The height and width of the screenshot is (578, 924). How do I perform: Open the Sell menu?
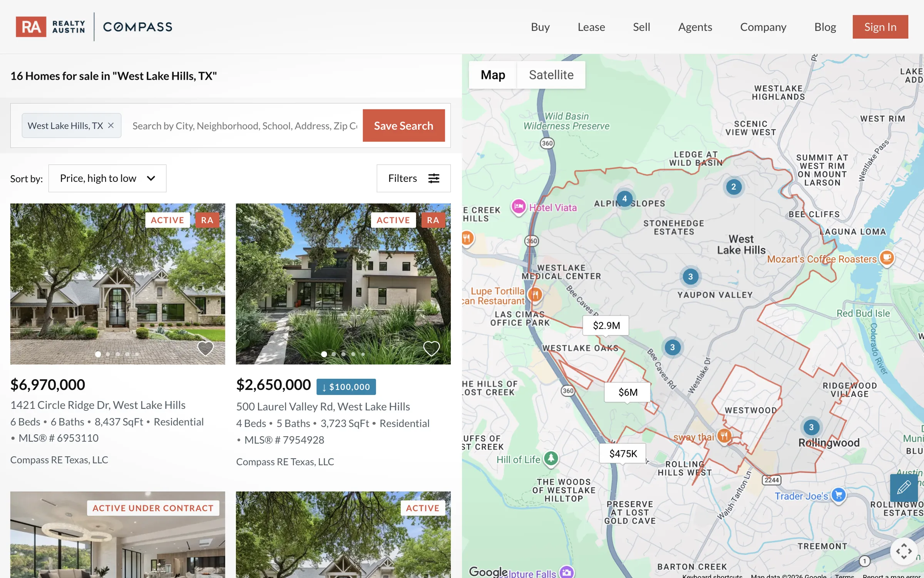click(641, 27)
